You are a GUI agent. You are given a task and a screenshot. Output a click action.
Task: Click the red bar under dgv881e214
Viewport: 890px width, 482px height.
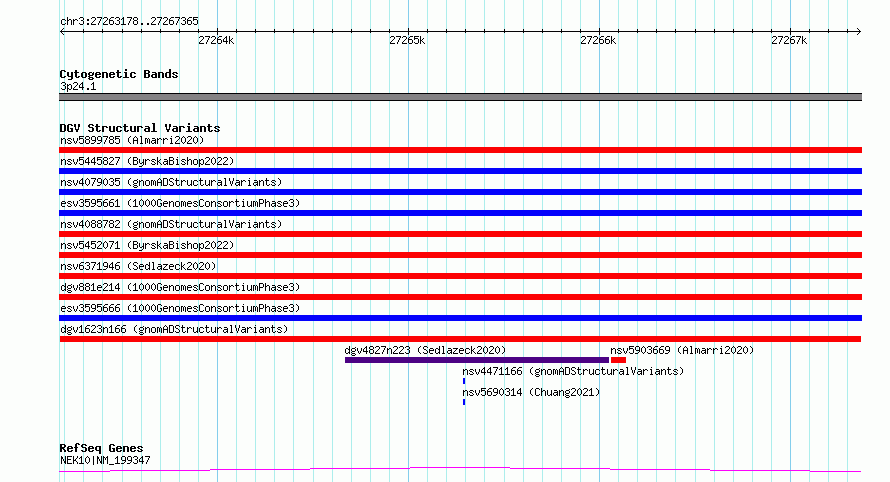460,297
